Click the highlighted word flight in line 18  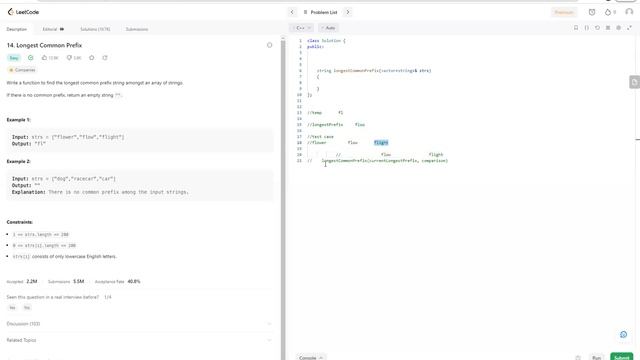pos(381,142)
